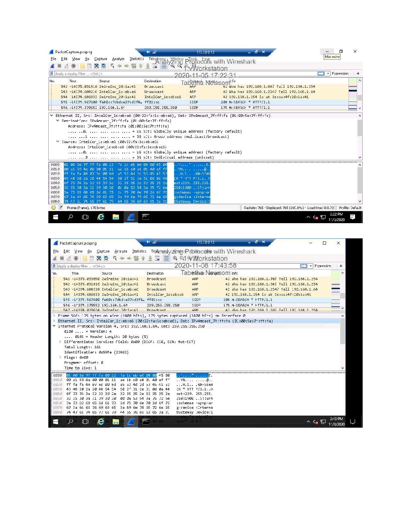Screen dimensions: 411x532
Task: Open the Capture menu in the upper Wireshark window
Action: 101,59
